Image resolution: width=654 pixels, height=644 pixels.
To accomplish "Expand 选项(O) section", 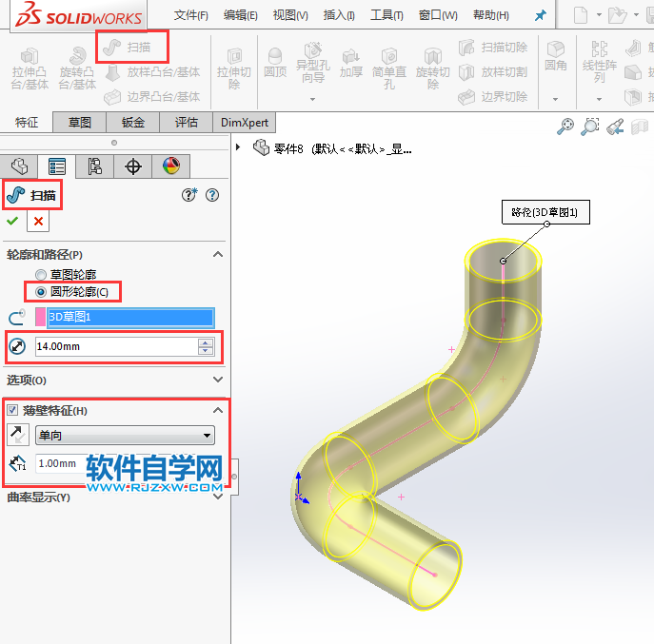I will point(218,380).
